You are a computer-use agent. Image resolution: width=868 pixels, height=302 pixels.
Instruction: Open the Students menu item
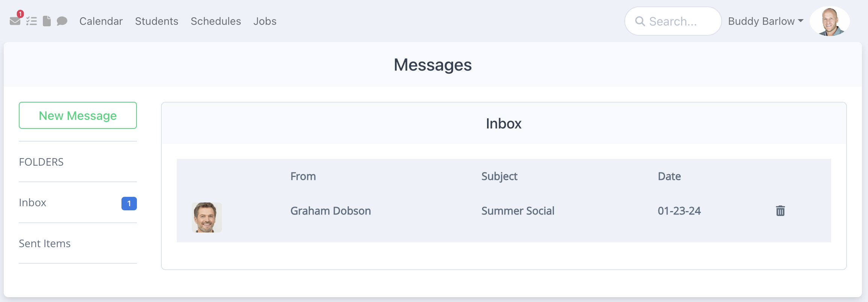[x=156, y=21]
